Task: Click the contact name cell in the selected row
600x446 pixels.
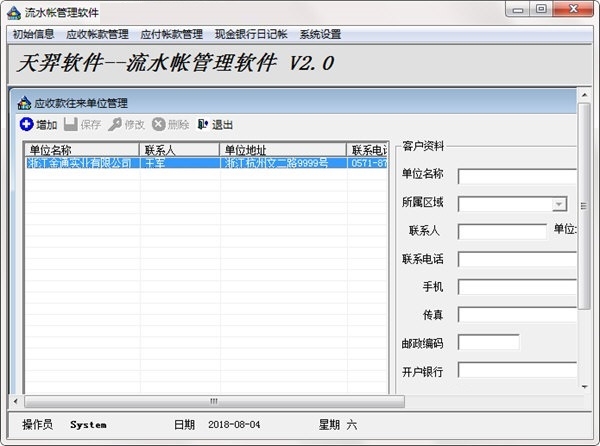Action: coord(179,163)
